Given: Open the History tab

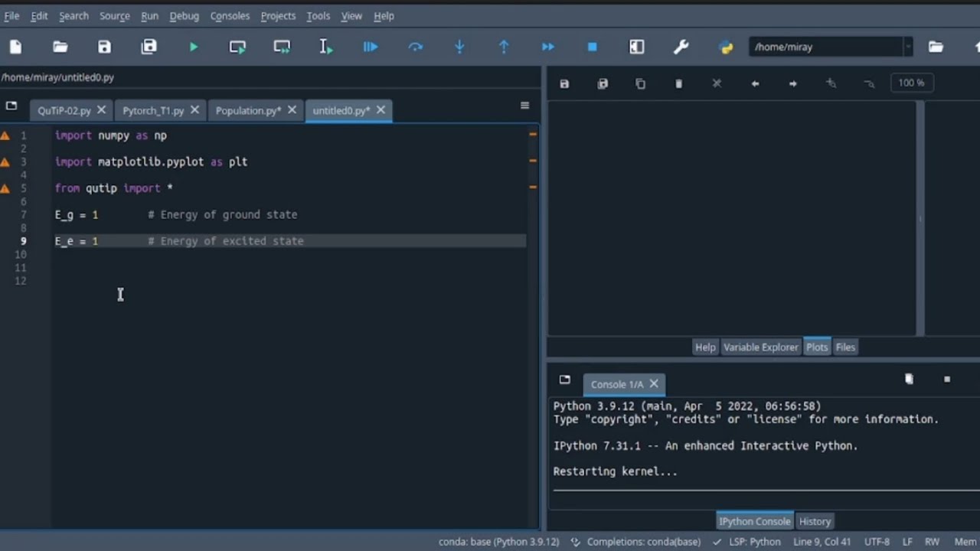Looking at the screenshot, I should tap(815, 521).
